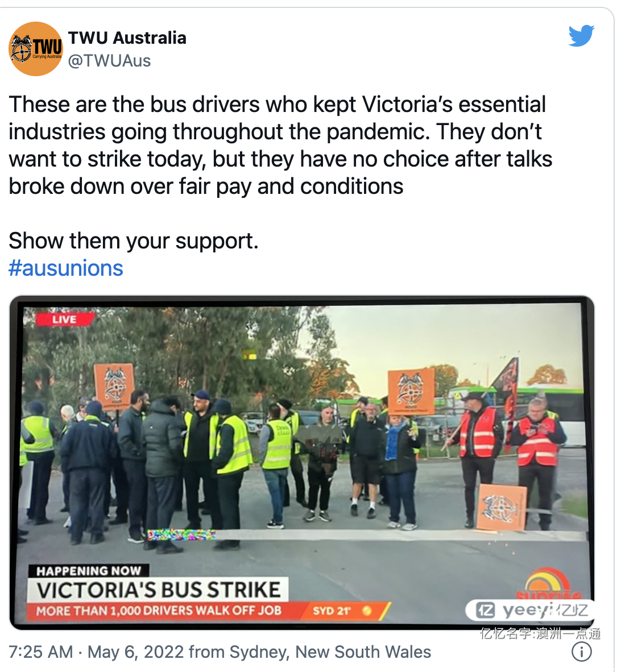
Task: Open the #ausunions hashtag
Action: click(x=66, y=268)
